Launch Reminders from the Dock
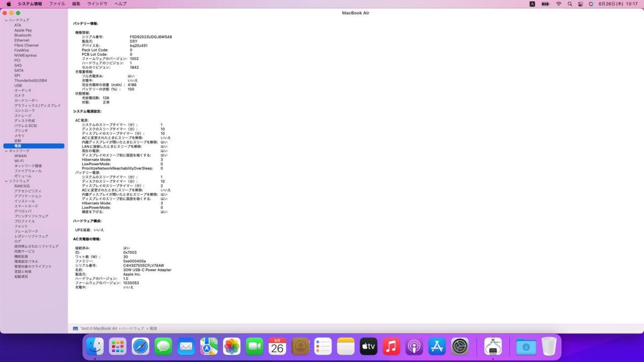 click(323, 347)
